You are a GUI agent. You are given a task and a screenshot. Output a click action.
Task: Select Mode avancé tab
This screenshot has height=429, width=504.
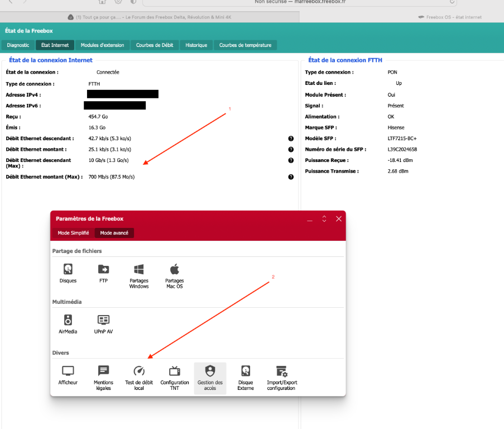114,233
